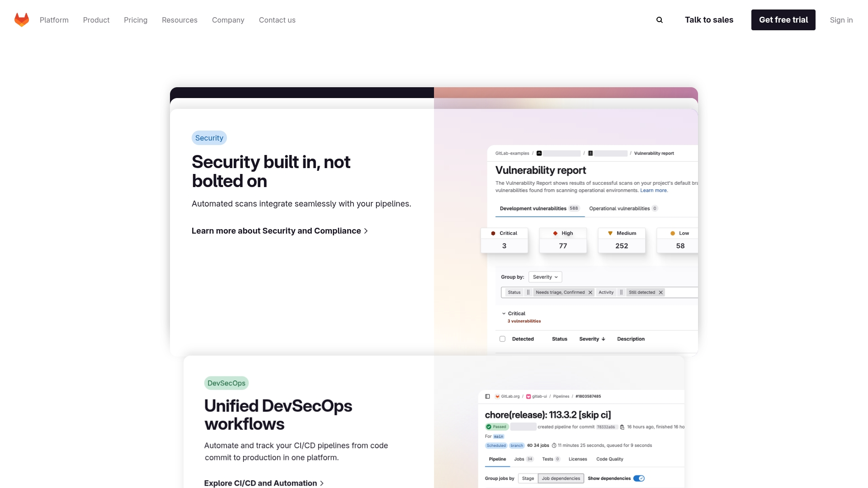Open the Severity group-by dropdown

point(545,277)
